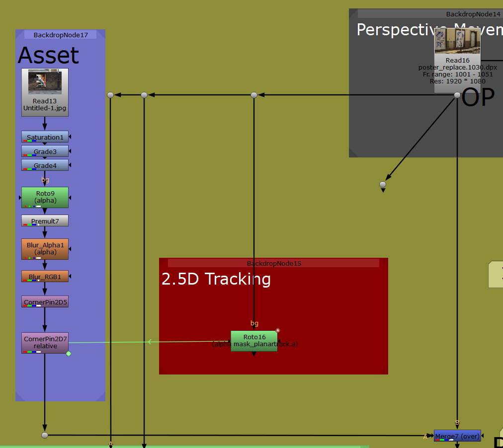Select the Dot directly above Roto16's bg input
The width and height of the screenshot is (503, 448).
pos(254,95)
